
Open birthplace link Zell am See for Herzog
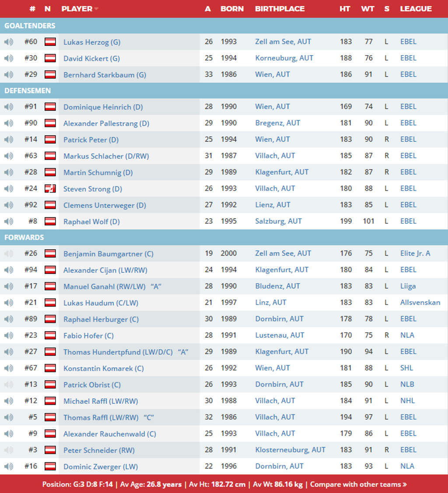click(283, 42)
